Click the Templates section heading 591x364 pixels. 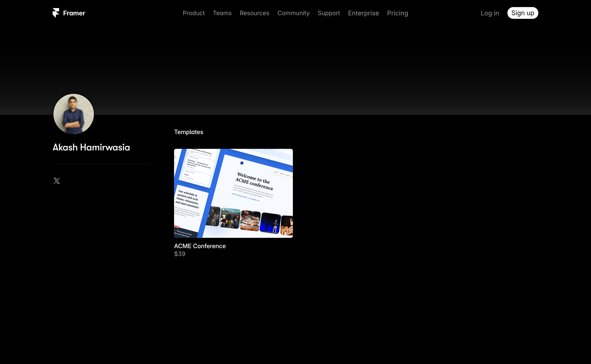(189, 132)
